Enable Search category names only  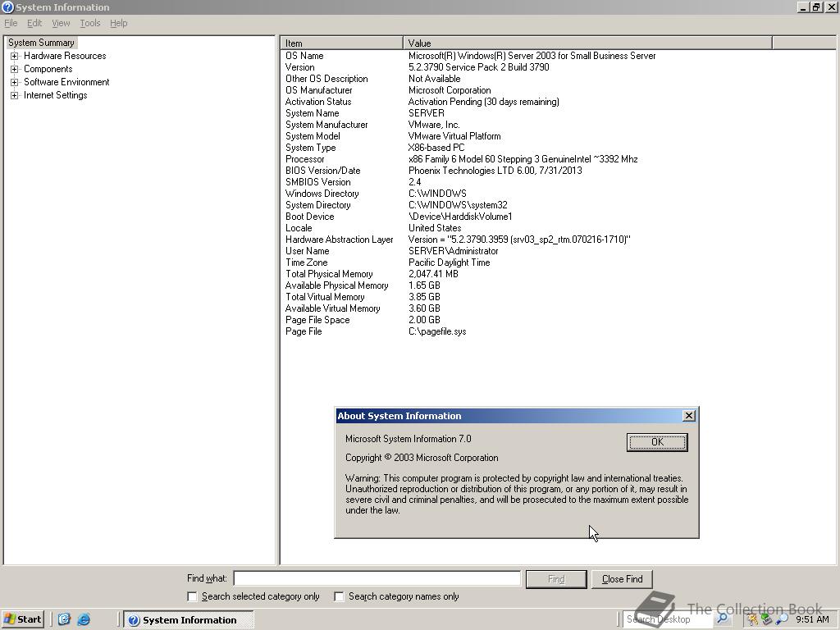(x=339, y=596)
